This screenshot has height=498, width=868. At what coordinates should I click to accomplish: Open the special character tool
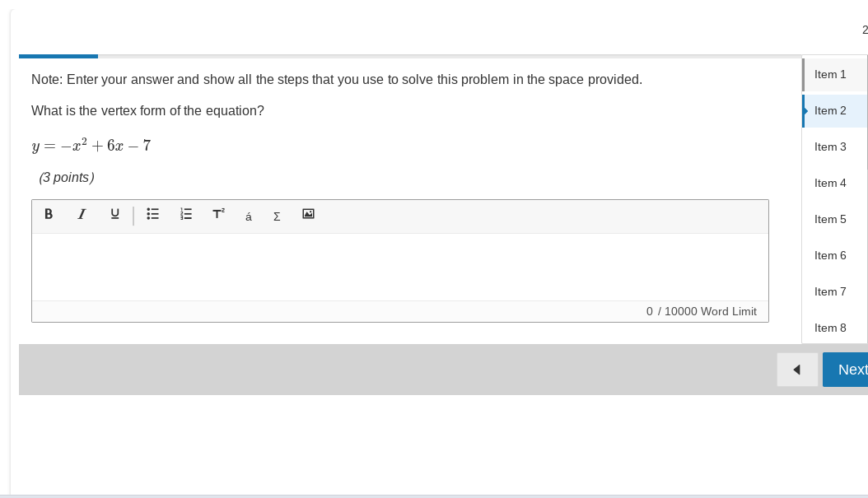[x=247, y=216]
